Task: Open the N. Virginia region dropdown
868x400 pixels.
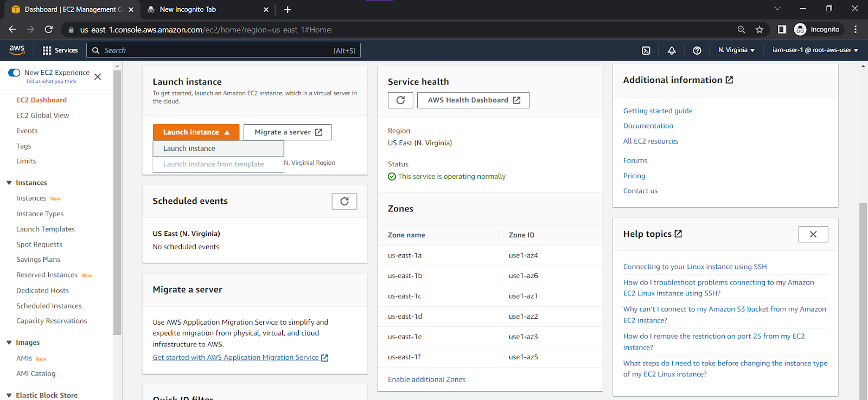Action: coord(736,50)
